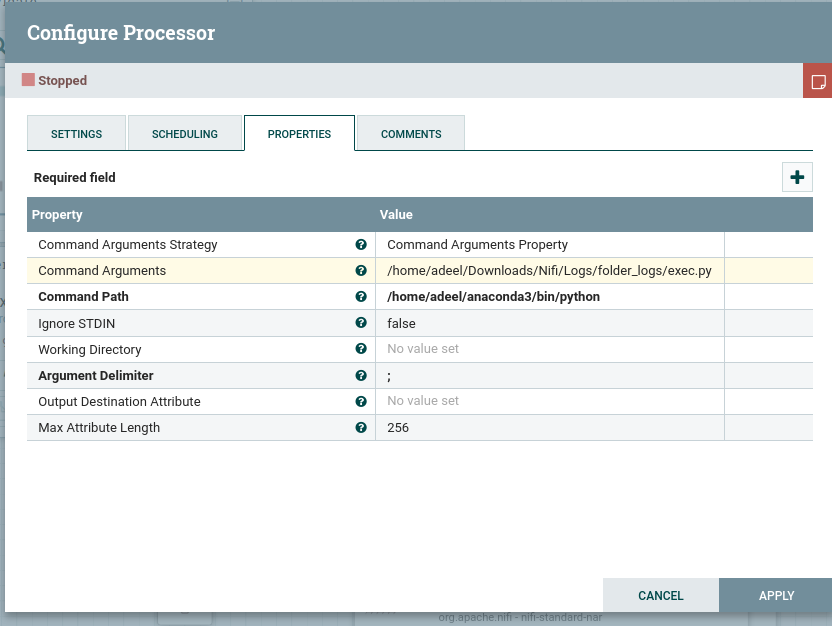
Task: Set the empty Working Directory value
Action: tap(549, 349)
